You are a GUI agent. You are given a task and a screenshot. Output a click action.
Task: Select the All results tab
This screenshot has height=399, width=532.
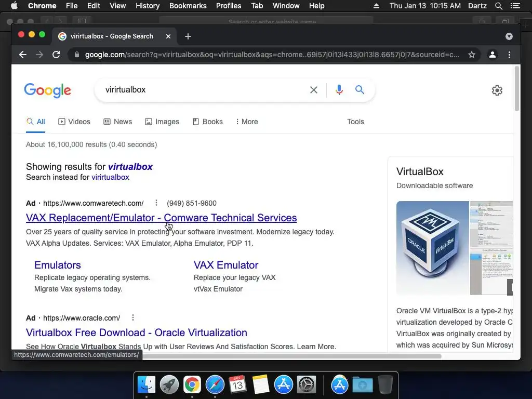[36, 122]
